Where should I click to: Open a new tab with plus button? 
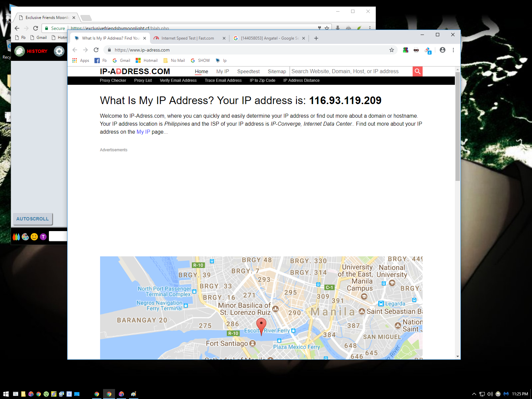point(316,38)
